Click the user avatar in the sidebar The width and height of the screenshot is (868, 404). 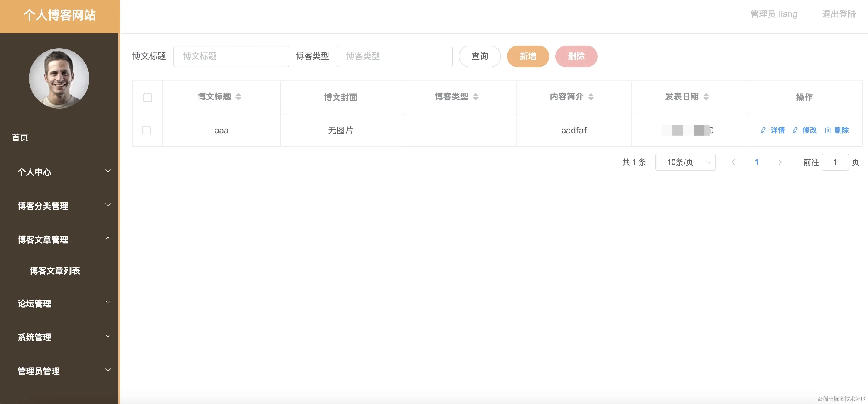[59, 78]
